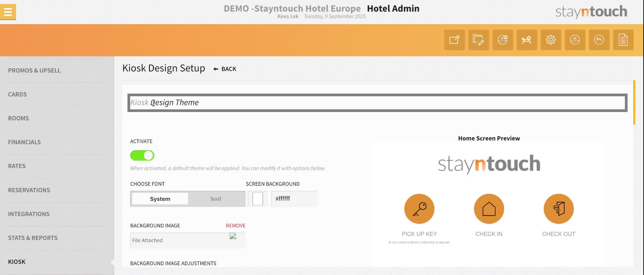644x275 pixels.
Task: Open Financials in sidebar
Action: (24, 142)
